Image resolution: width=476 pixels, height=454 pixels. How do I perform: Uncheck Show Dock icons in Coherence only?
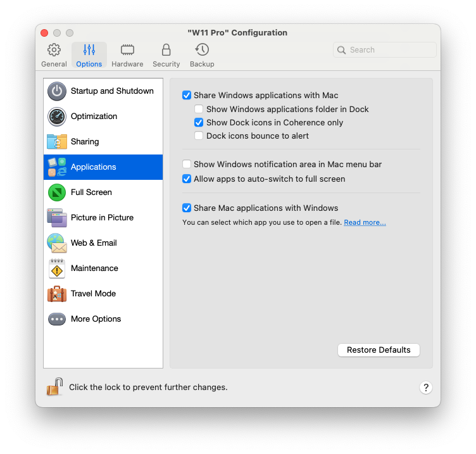click(199, 122)
